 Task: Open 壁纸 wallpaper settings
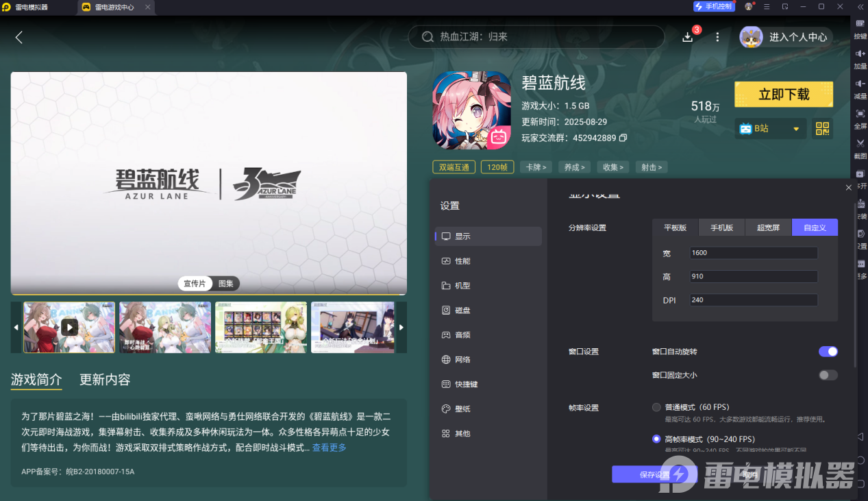click(x=488, y=409)
